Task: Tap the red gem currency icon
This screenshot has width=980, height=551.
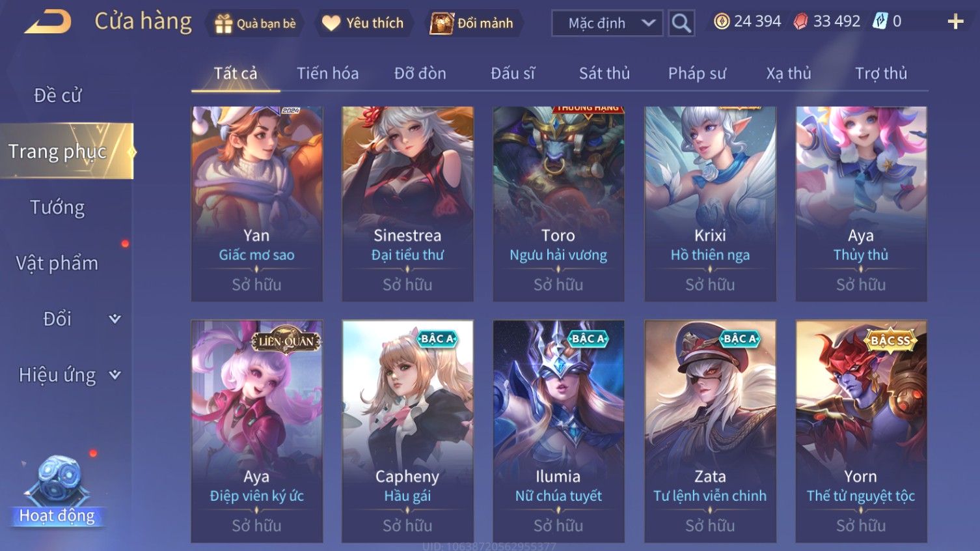Action: pyautogui.click(x=800, y=21)
